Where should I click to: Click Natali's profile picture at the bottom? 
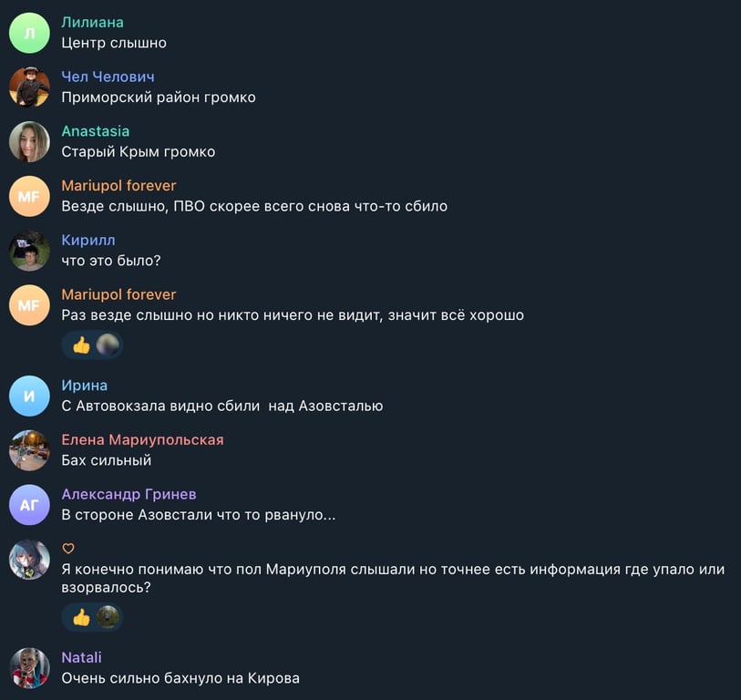tap(29, 665)
